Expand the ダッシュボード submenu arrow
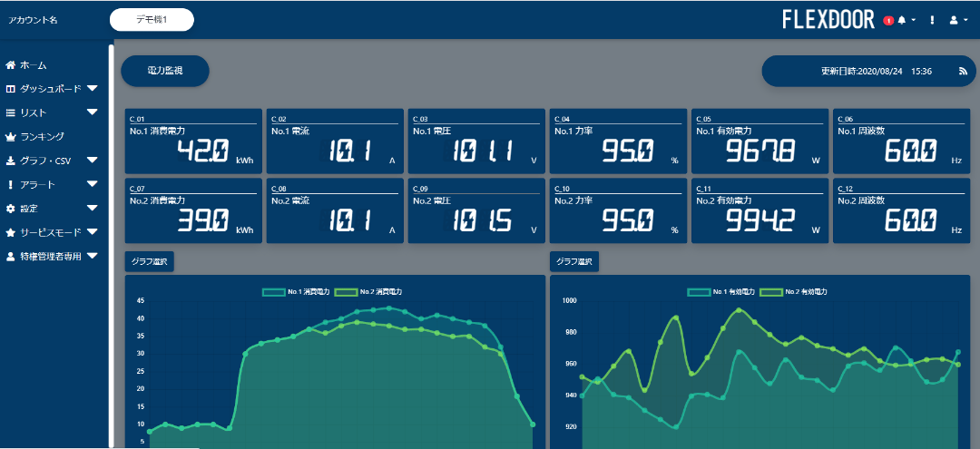Image resolution: width=980 pixels, height=449 pixels. (93, 89)
